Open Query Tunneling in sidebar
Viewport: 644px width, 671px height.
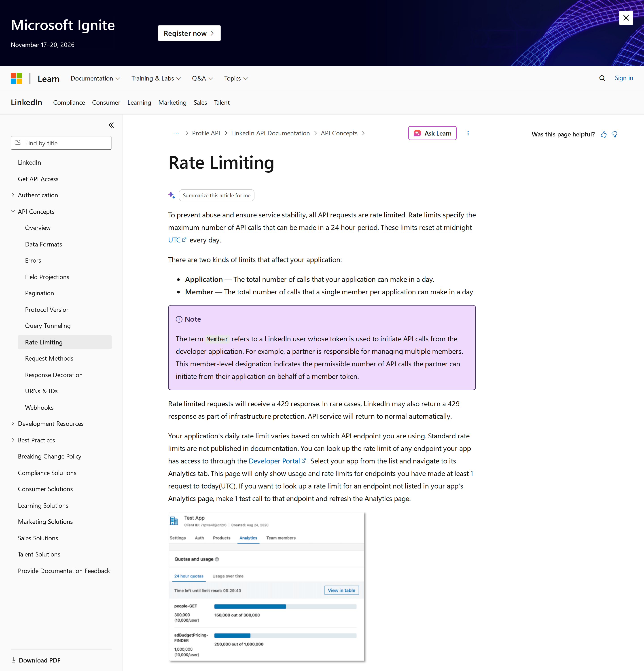[48, 326]
